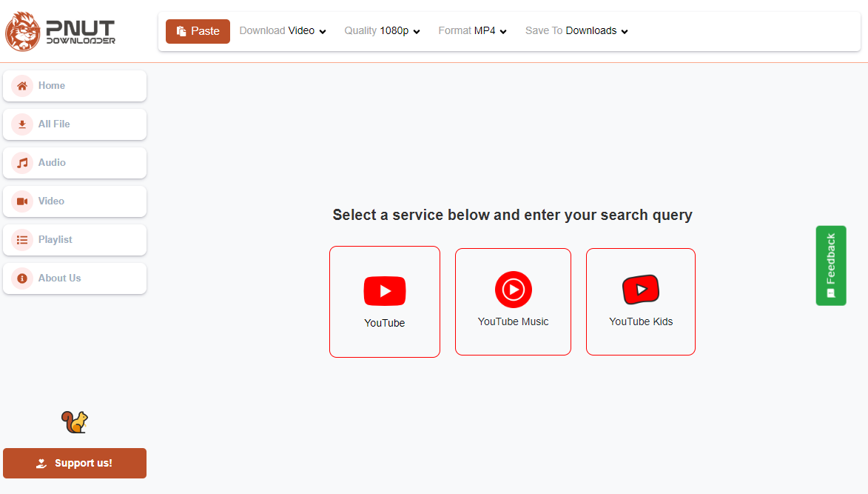Click the PNUT DOWNLOADER wordmark text
Screen dimensions: 868x494
[81, 32]
